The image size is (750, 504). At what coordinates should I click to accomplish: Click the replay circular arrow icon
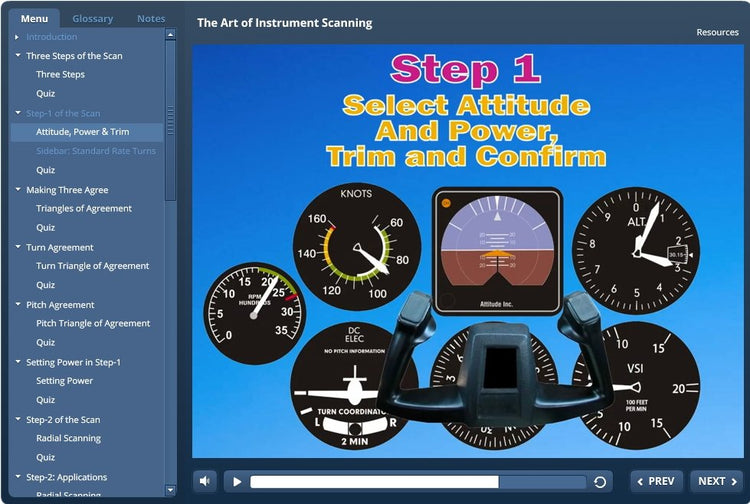pos(600,481)
